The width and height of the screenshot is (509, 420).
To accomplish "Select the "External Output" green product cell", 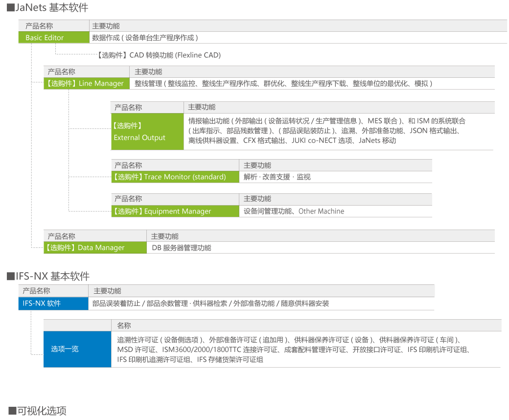I will (x=147, y=132).
